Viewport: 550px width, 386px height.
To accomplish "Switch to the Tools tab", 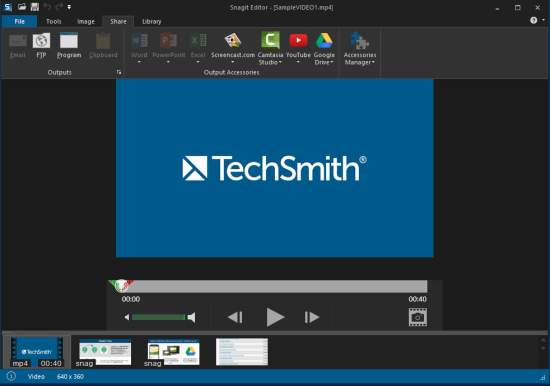I will point(54,21).
